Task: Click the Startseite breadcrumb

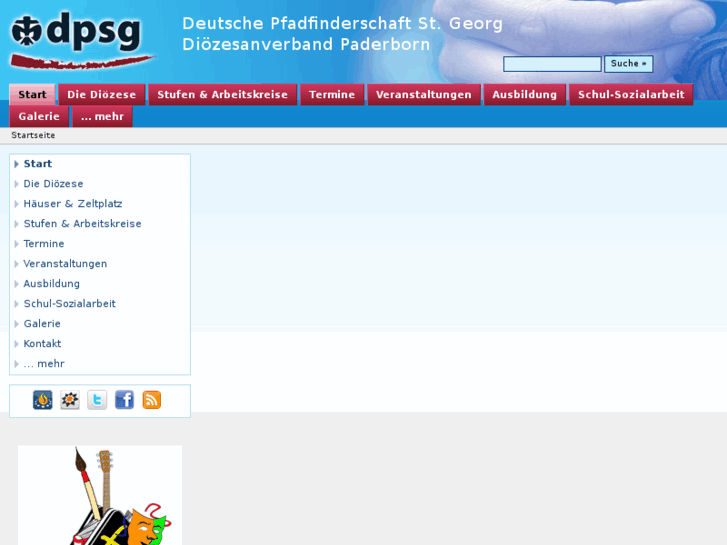Action: click(x=33, y=135)
